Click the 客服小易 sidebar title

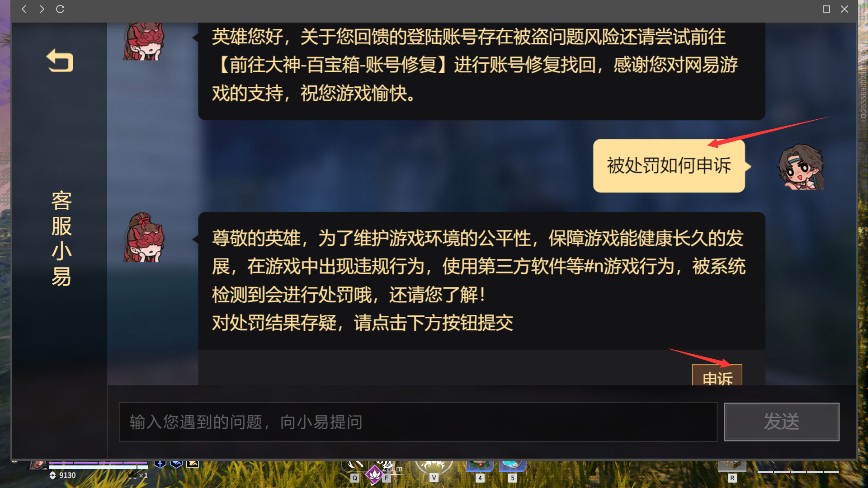point(61,238)
